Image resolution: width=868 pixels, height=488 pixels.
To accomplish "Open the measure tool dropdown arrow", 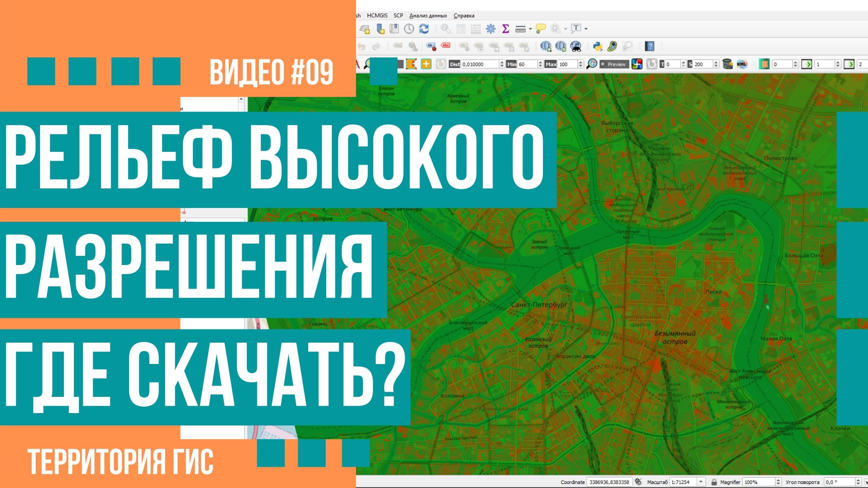I will pyautogui.click(x=530, y=29).
